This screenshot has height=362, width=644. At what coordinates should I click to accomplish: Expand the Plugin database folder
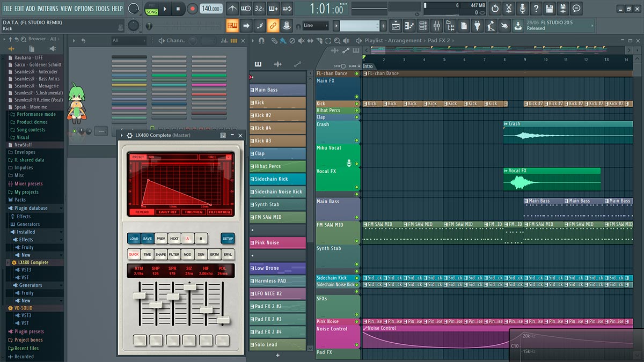tap(31, 208)
